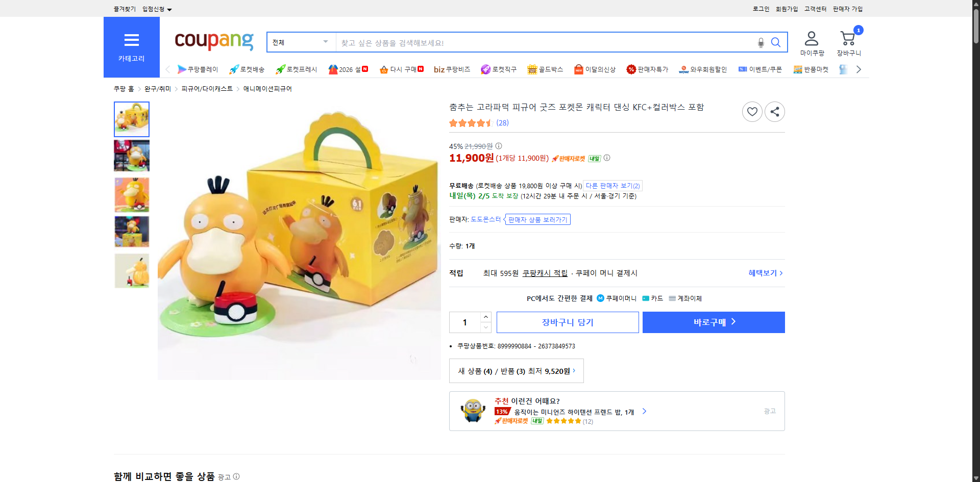Click the 바로구매 purchase button

point(713,322)
